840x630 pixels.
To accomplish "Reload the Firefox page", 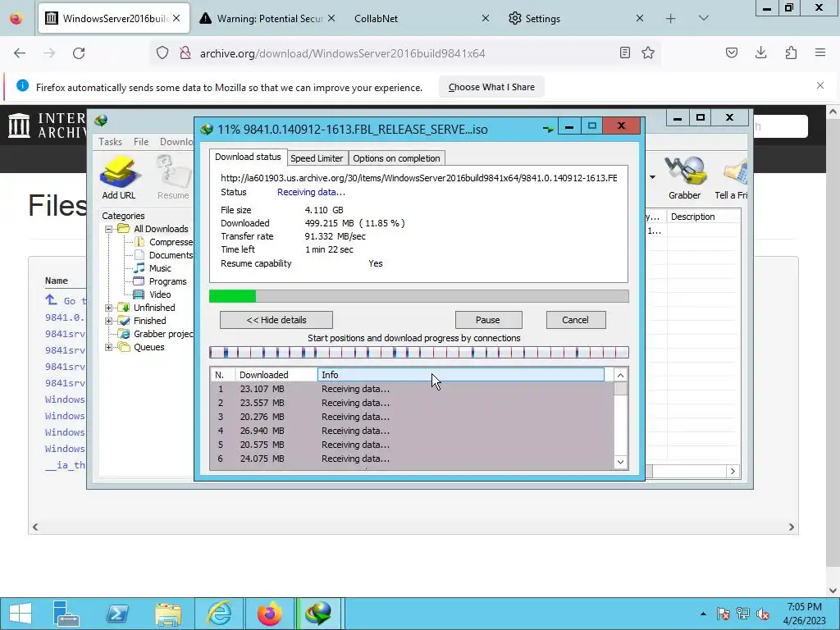I will point(79,53).
